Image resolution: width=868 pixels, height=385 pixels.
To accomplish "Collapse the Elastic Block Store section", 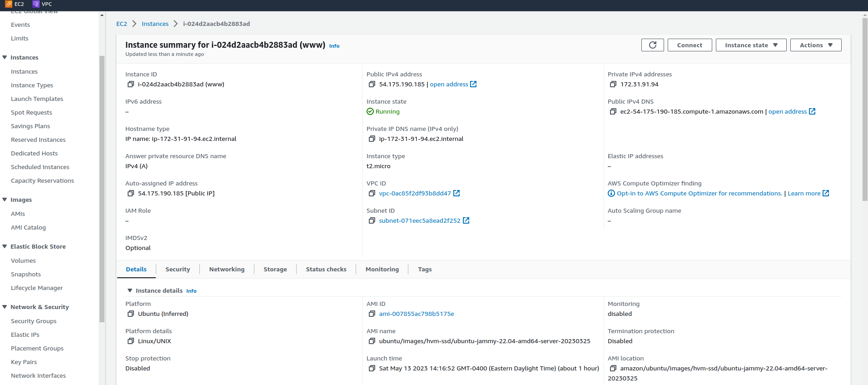I will (x=5, y=246).
